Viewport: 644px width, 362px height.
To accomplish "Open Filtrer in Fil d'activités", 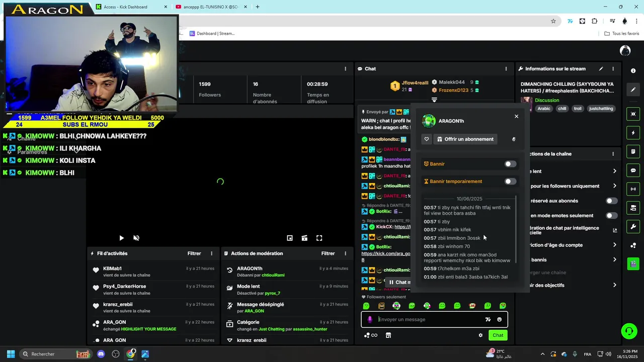I will [194, 253].
